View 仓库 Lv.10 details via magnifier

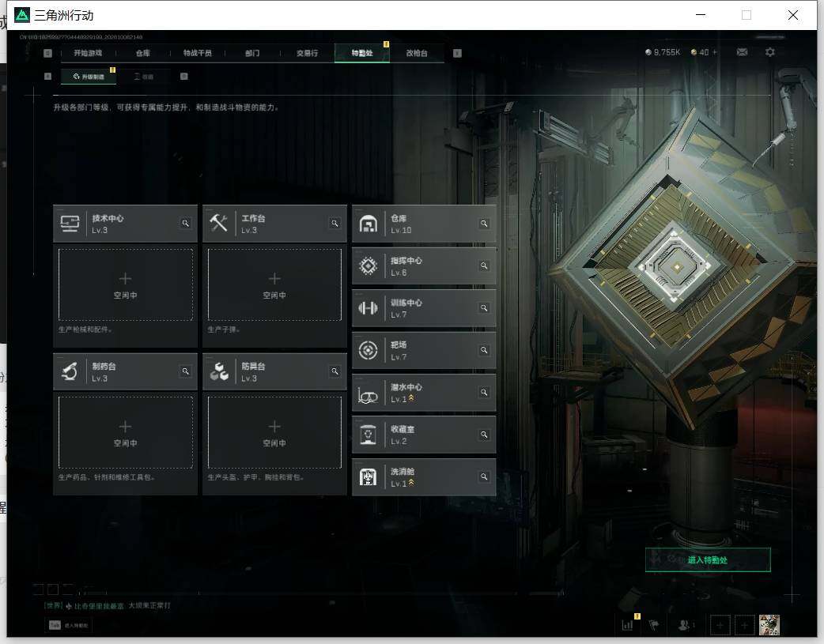pyautogui.click(x=484, y=224)
